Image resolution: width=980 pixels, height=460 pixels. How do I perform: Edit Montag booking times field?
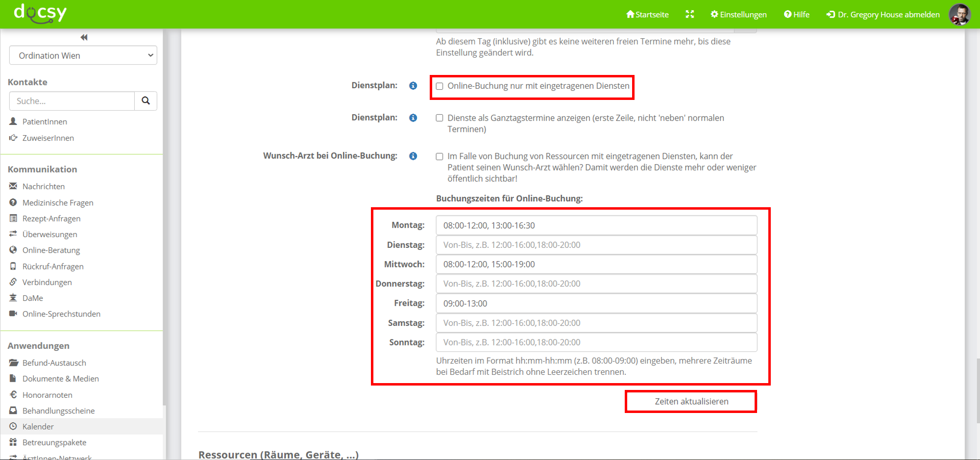[596, 225]
